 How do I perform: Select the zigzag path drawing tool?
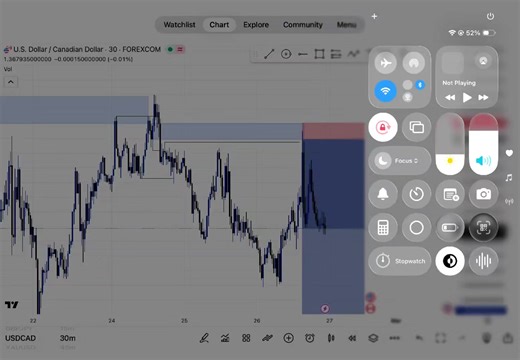point(353,54)
